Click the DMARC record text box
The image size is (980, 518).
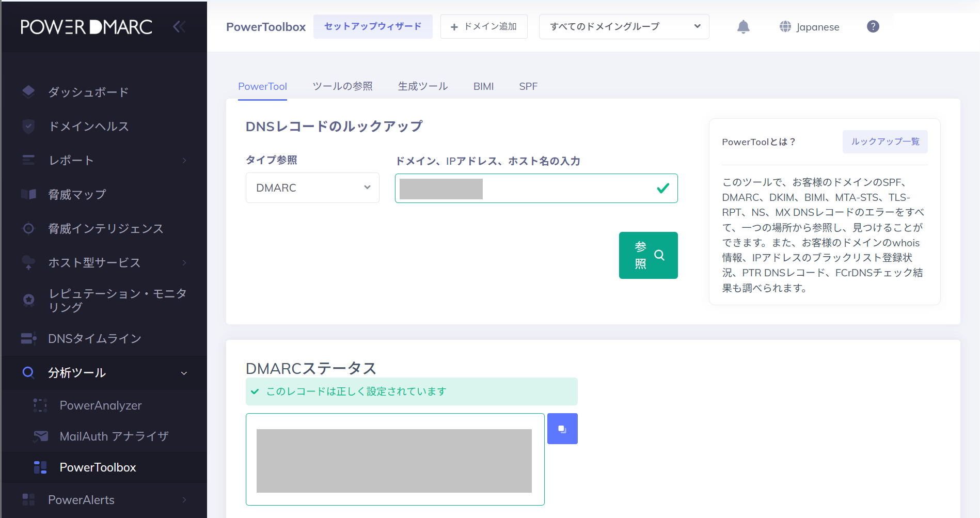395,459
